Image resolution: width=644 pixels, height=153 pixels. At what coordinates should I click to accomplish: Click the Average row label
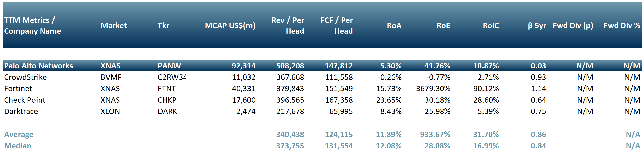coord(19,135)
